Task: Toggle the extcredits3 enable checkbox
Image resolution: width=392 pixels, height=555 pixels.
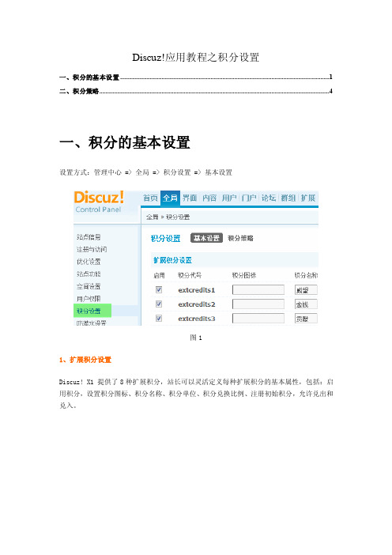Action: [x=159, y=318]
